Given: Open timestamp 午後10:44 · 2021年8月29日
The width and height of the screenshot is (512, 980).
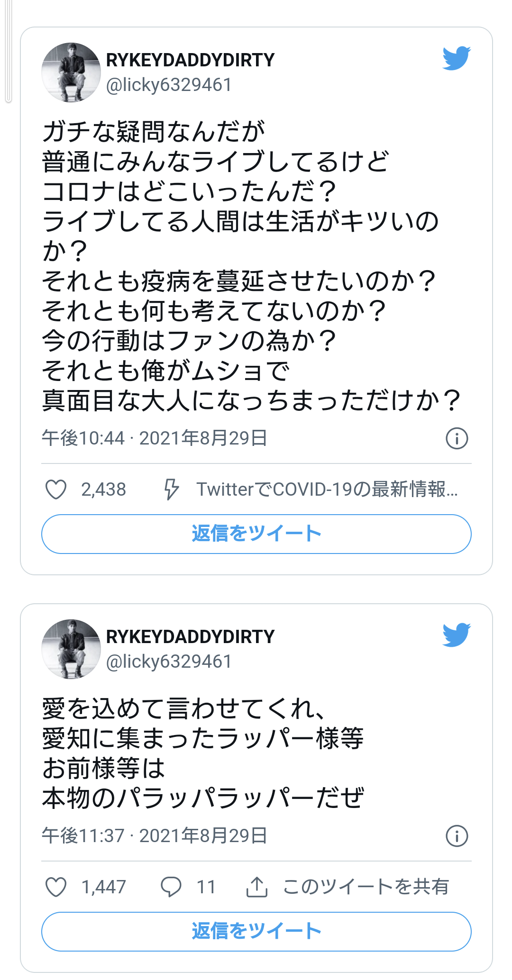Looking at the screenshot, I should 155,438.
